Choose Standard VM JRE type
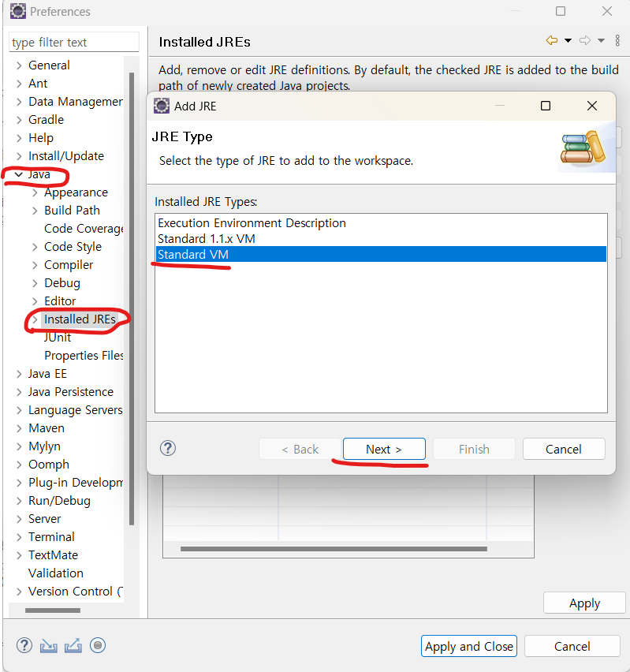The width and height of the screenshot is (630, 672). (x=381, y=254)
